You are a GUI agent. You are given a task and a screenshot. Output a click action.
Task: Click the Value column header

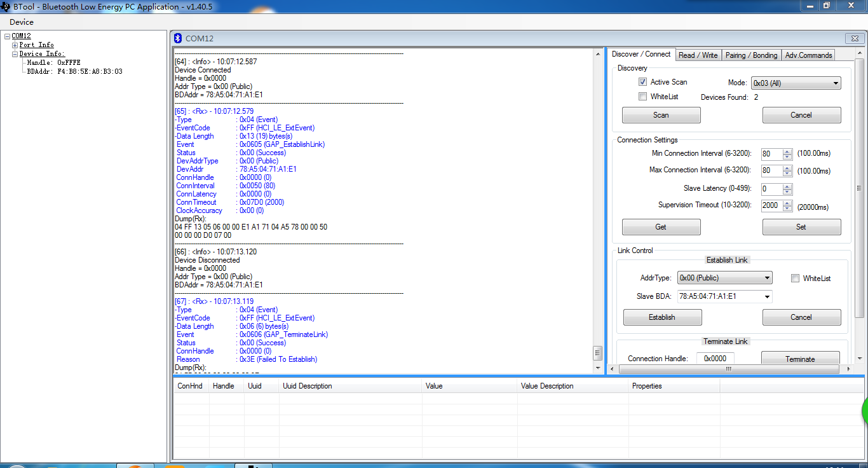tap(470, 386)
